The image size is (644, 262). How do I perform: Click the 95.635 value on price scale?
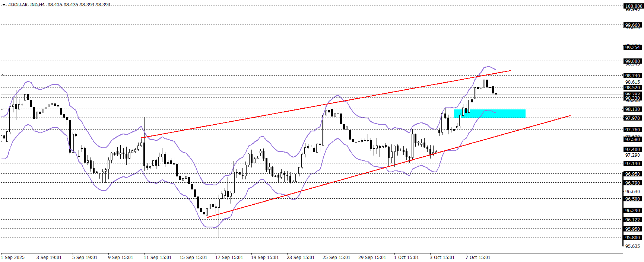pyautogui.click(x=632, y=246)
